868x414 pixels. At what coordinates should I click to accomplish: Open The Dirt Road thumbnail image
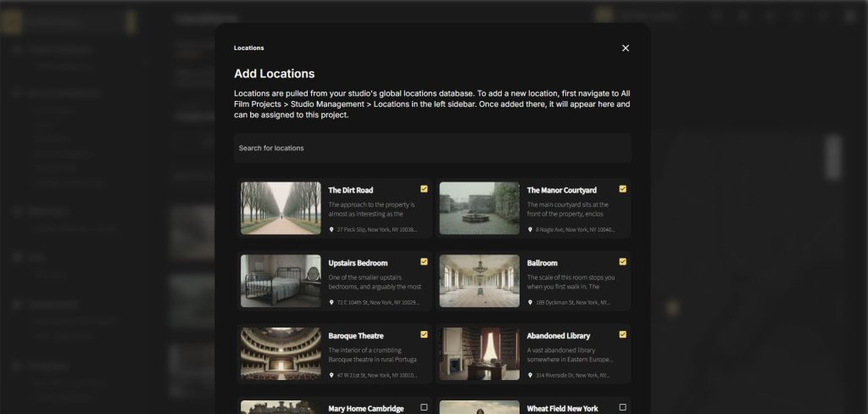[281, 209]
